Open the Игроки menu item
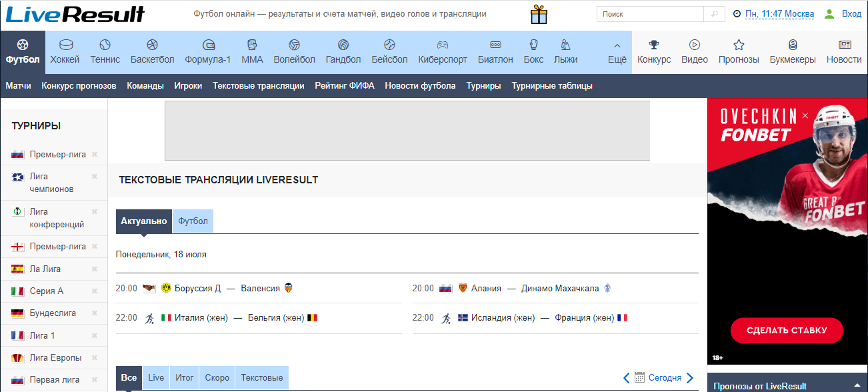The width and height of the screenshot is (868, 392). tap(188, 86)
